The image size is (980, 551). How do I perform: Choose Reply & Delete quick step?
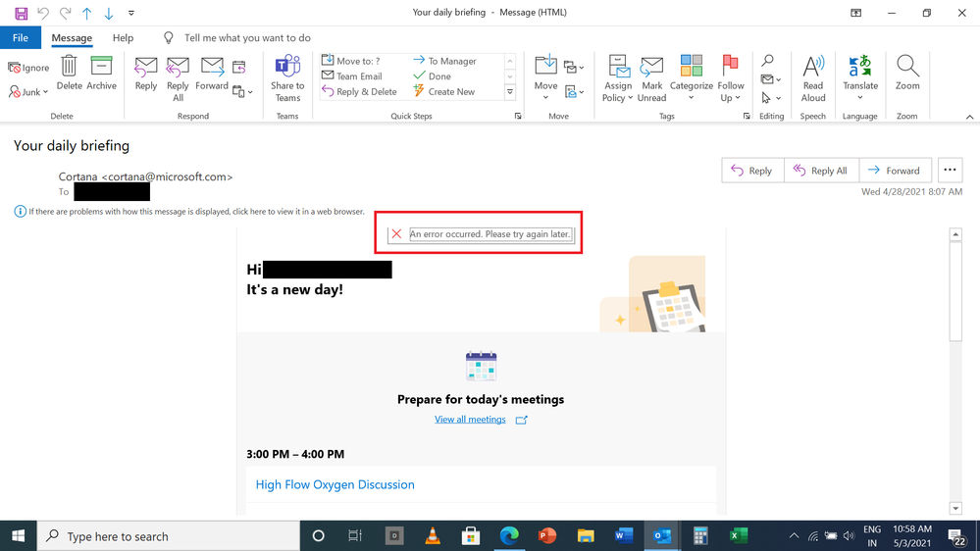tap(359, 91)
